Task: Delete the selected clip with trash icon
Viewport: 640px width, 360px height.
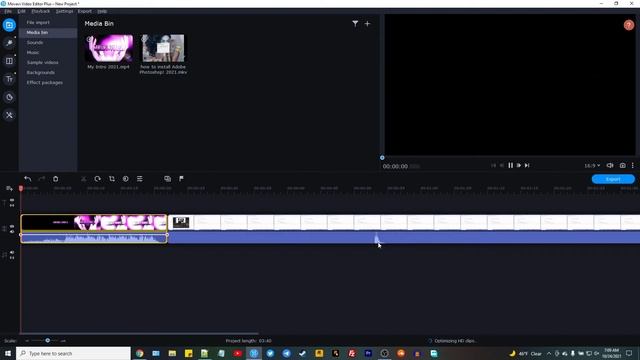Action: click(x=56, y=179)
